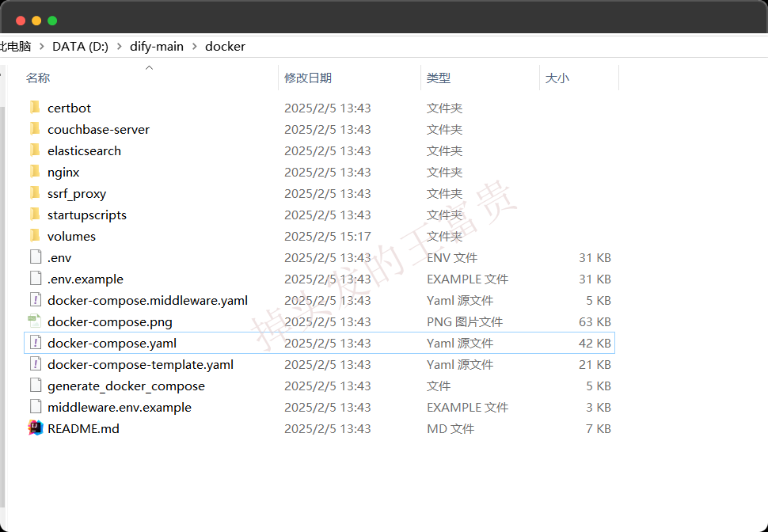
Task: Click the nginx folder icon
Action: pyautogui.click(x=35, y=172)
